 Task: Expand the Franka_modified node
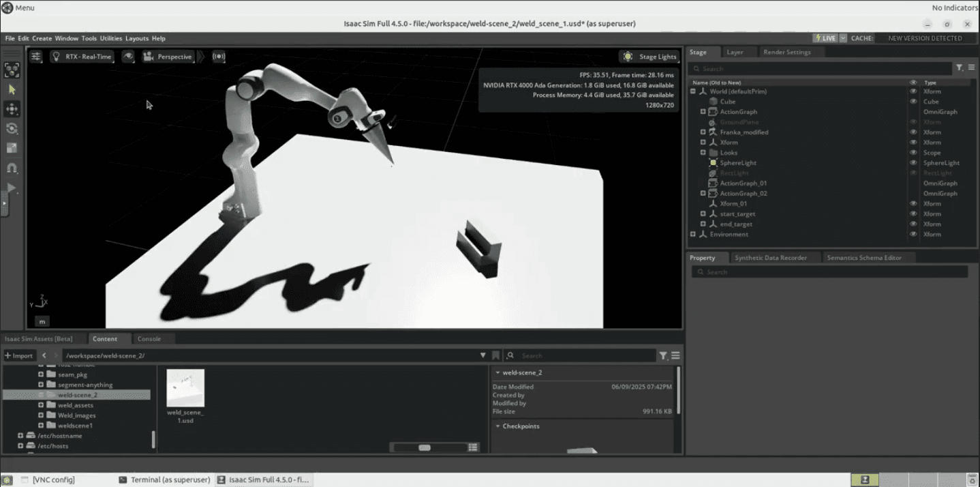click(703, 132)
